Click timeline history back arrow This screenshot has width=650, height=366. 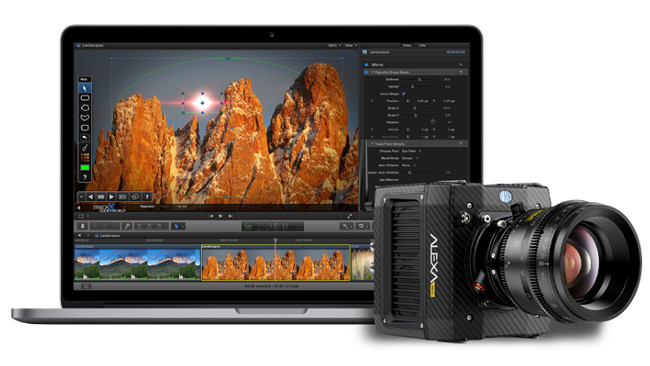coord(80,235)
